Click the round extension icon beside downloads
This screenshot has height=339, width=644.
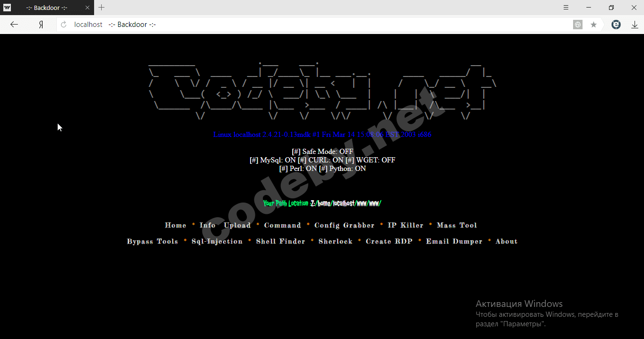tap(616, 25)
